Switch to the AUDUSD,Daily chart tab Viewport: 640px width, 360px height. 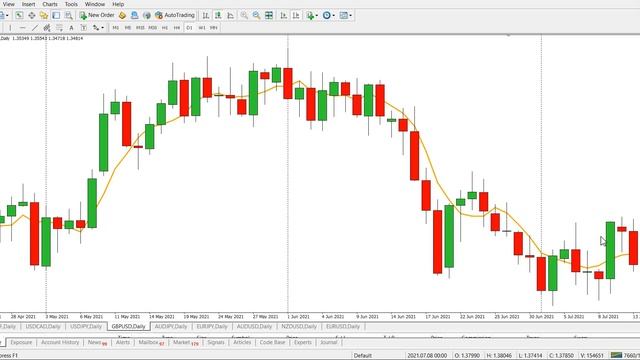tap(254, 327)
